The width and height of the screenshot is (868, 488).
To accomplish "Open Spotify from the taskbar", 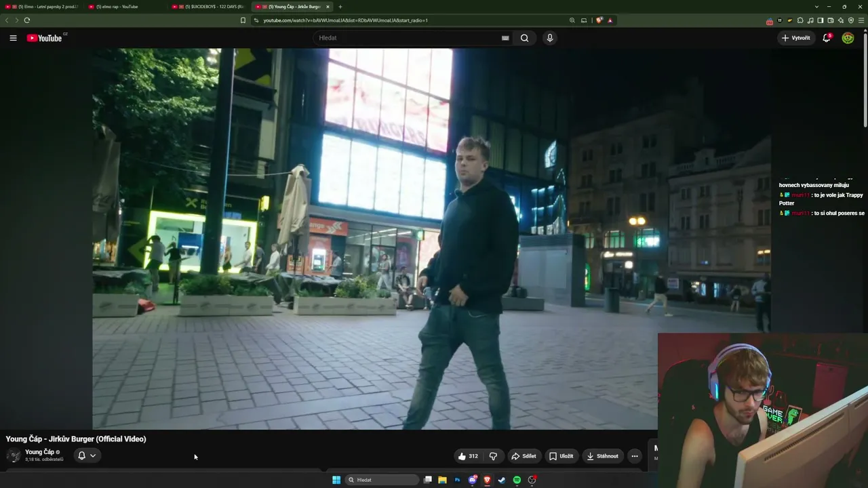I will pyautogui.click(x=517, y=480).
